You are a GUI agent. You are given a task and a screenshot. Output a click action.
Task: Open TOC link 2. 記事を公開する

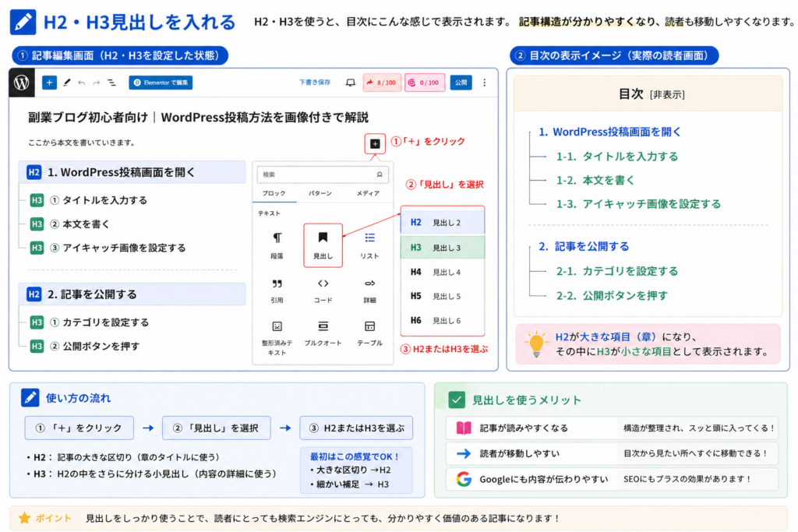(x=584, y=246)
